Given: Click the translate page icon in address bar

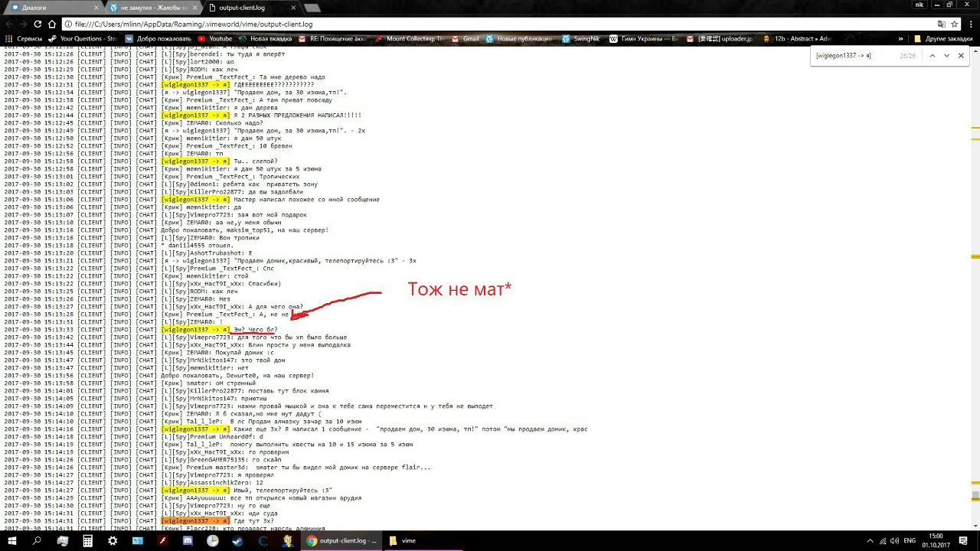Looking at the screenshot, I should click(x=941, y=24).
